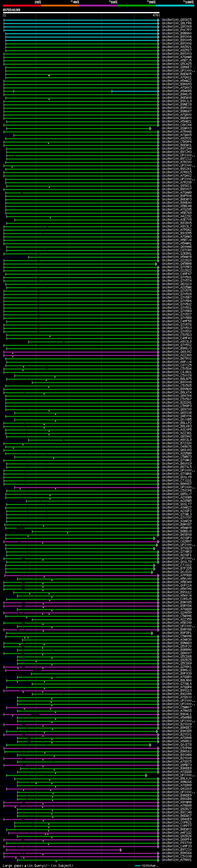Click UniRef100_A9ZM17 entry
The image size is (197, 868).
pos(177,50)
